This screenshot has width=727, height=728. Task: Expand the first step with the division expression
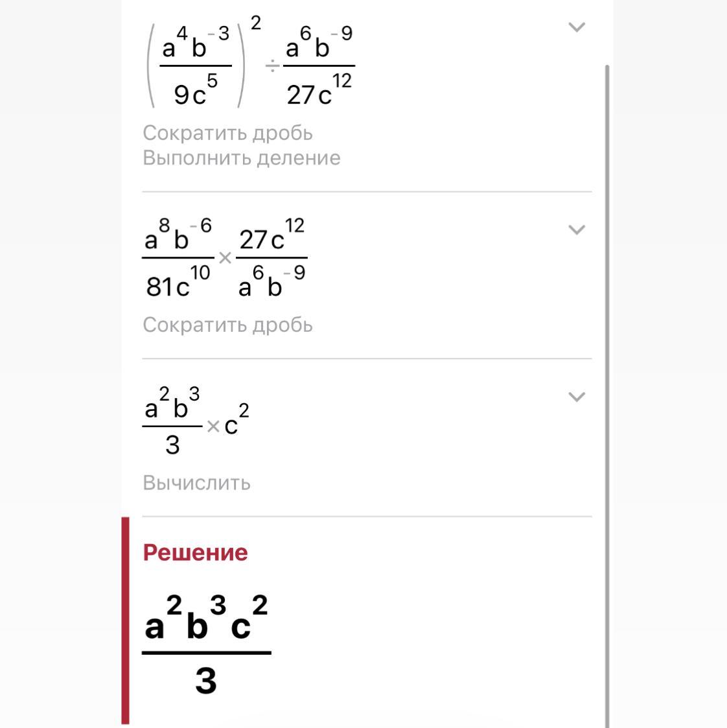tap(576, 27)
